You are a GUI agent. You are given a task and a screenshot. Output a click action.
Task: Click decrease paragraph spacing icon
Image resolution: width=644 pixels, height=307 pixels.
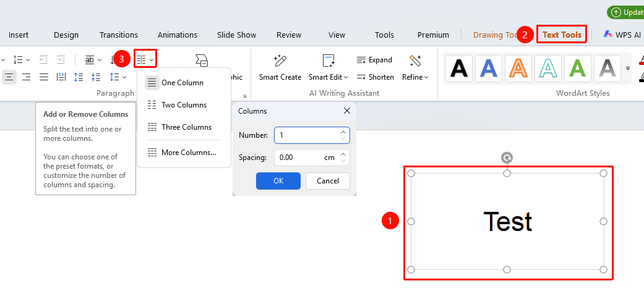click(x=96, y=77)
